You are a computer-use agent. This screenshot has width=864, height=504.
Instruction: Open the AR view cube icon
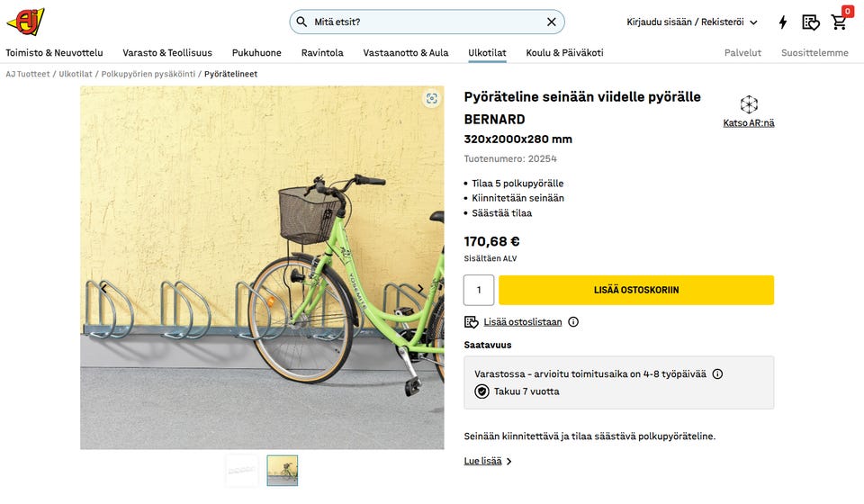[749, 104]
